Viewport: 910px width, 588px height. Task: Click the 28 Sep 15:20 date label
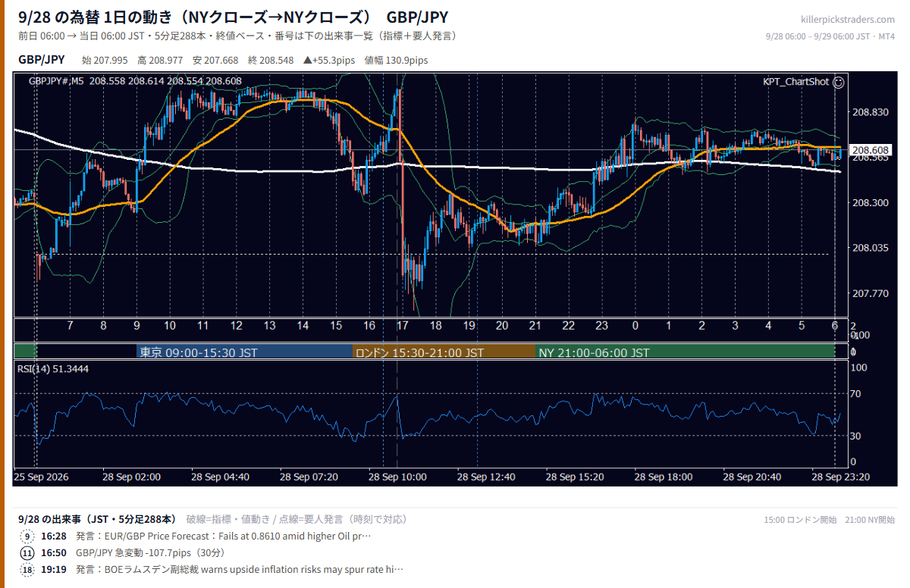point(575,477)
